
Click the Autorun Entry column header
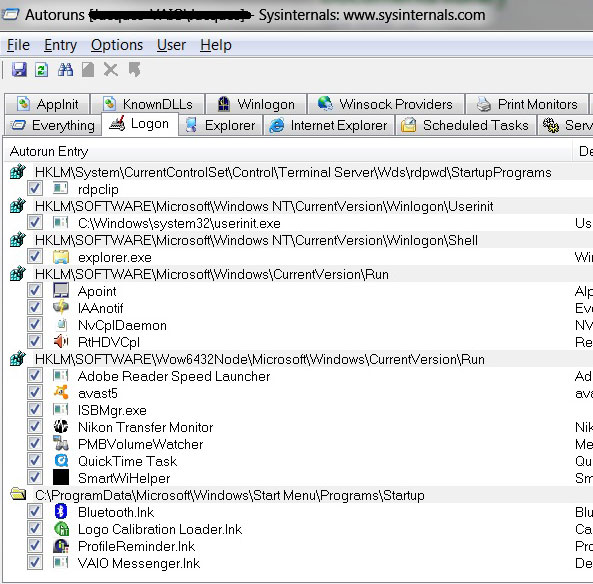click(287, 151)
